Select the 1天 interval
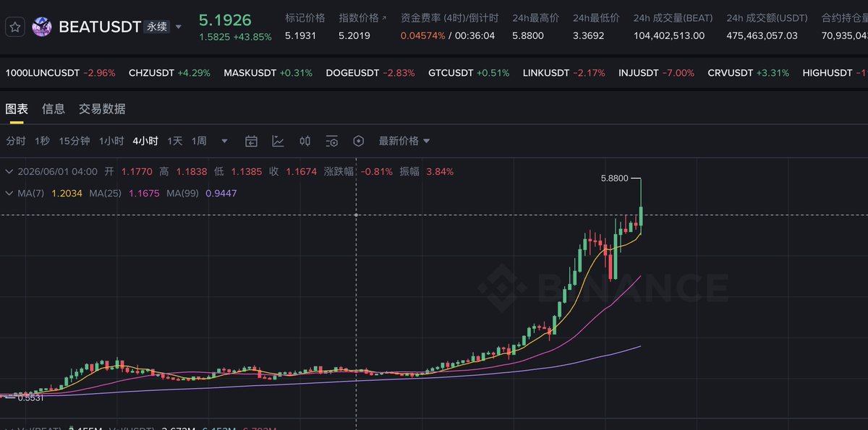 point(175,141)
